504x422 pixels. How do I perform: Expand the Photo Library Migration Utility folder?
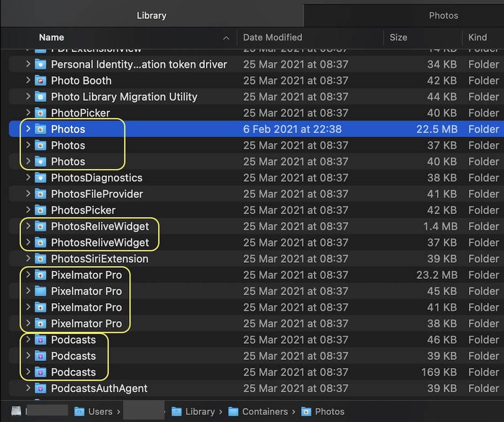[x=28, y=97]
